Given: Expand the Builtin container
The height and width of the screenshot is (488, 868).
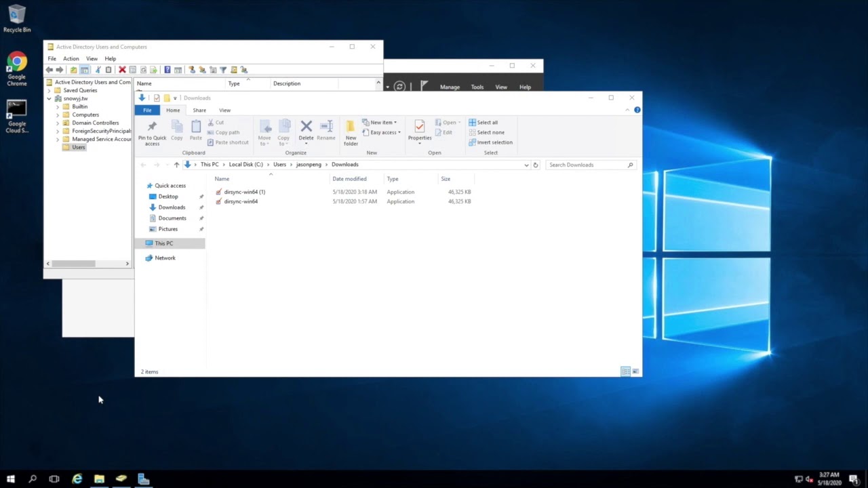Looking at the screenshot, I should tap(58, 106).
